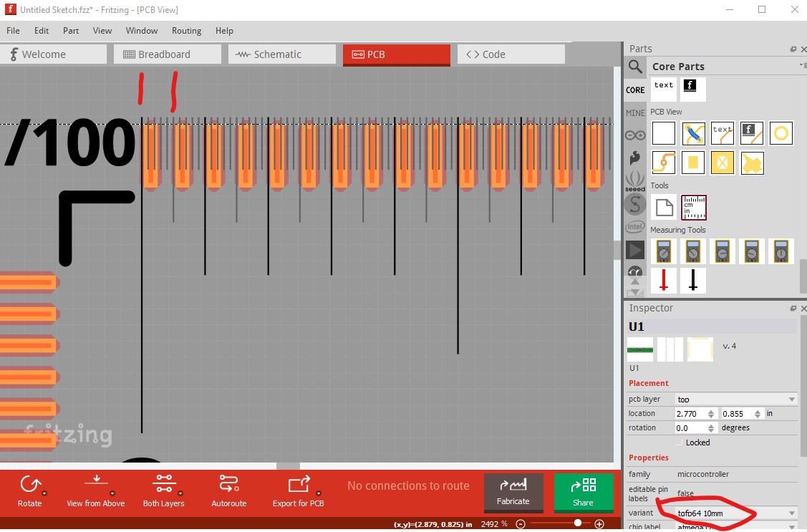Switch to the Breadboard tab
Viewport: 807px width, 532px height.
tap(168, 54)
